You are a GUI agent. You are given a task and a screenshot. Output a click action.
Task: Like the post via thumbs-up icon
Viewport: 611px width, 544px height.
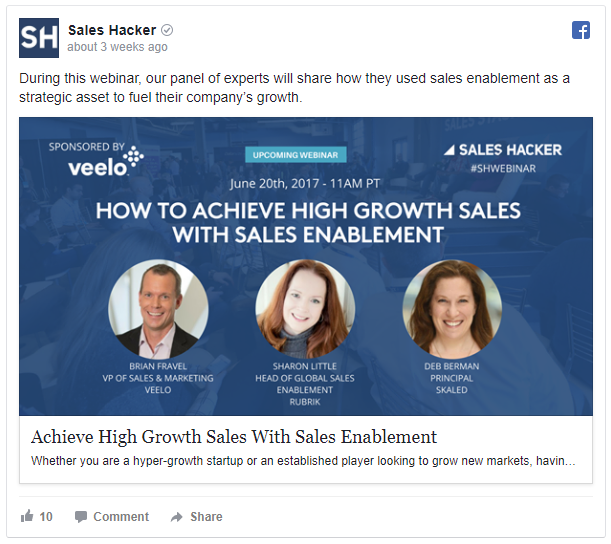(x=27, y=516)
